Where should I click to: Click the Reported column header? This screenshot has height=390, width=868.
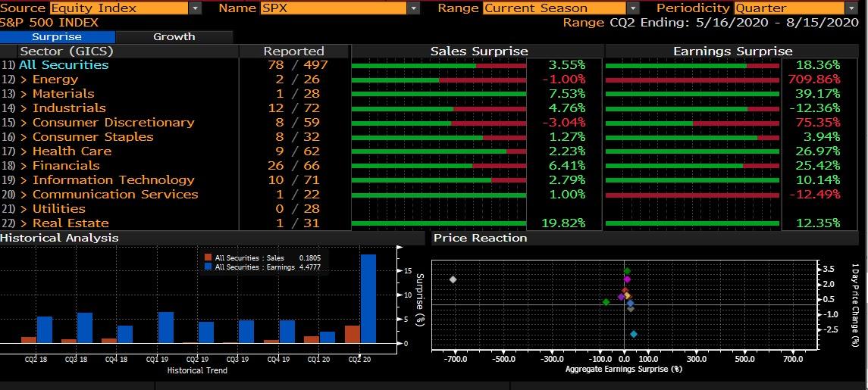(293, 51)
